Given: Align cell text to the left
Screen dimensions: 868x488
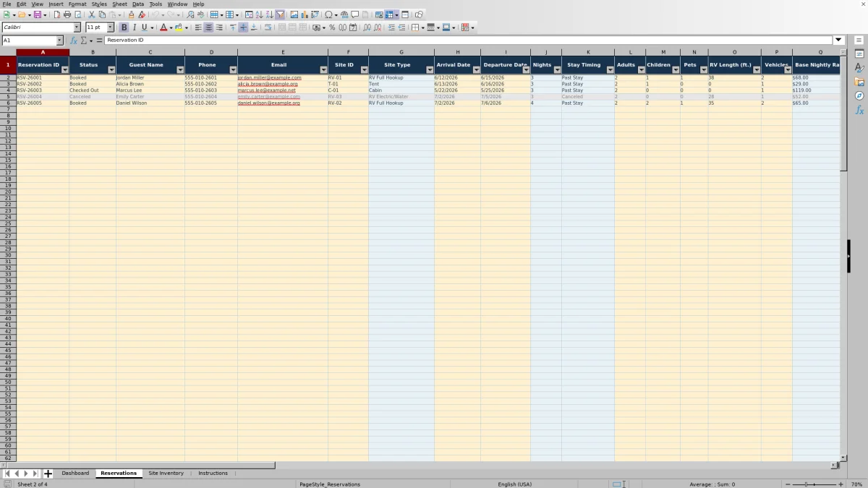Looking at the screenshot, I should 198,27.
